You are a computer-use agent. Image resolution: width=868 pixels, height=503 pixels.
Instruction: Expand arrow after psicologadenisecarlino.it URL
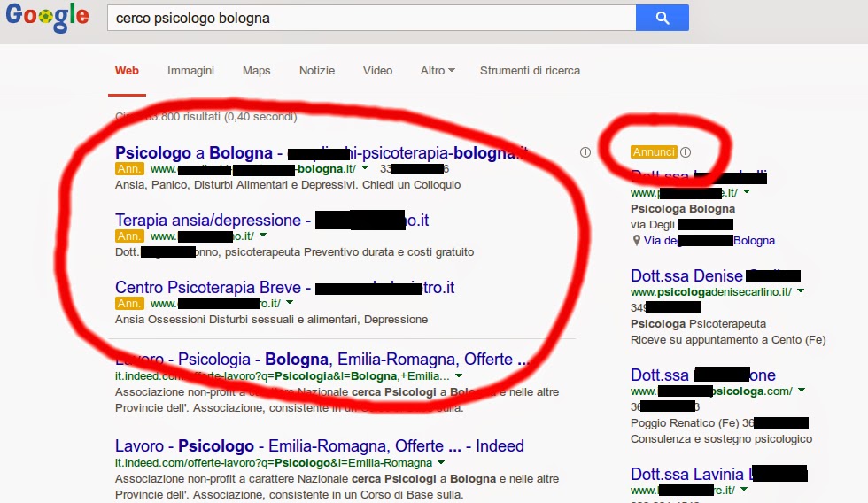click(801, 291)
